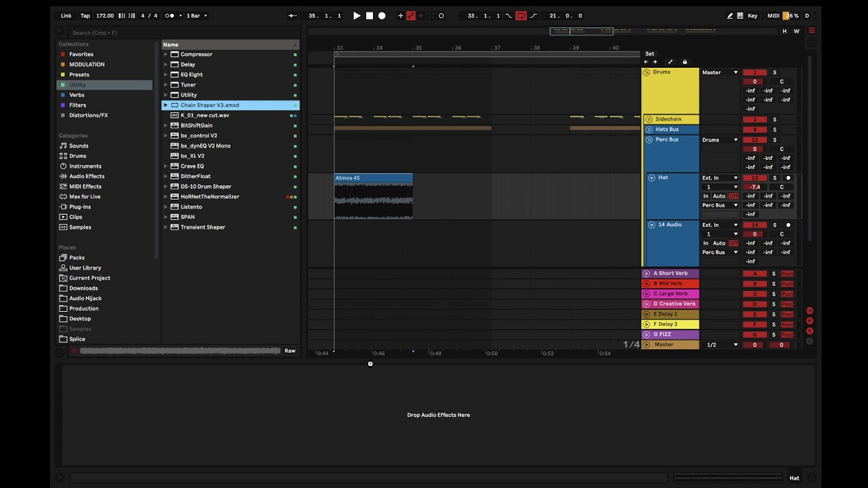Image resolution: width=868 pixels, height=488 pixels.
Task: Open the Hat track Ext. In dropdown
Action: [x=719, y=178]
